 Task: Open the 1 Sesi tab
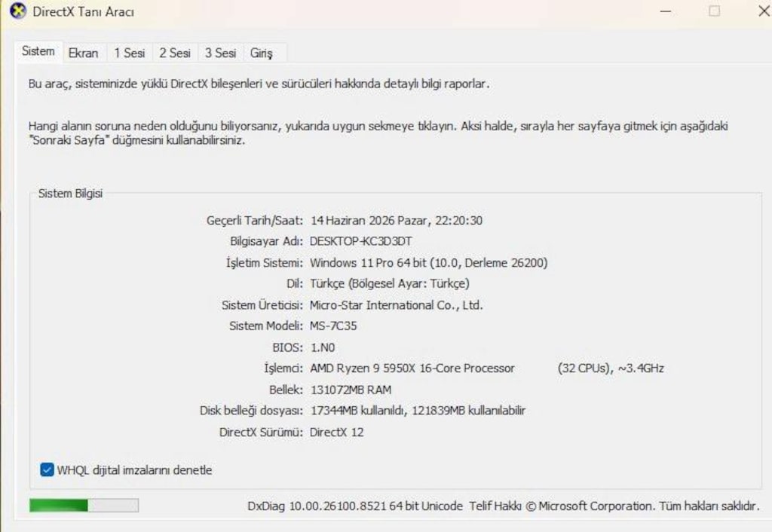pyautogui.click(x=130, y=54)
